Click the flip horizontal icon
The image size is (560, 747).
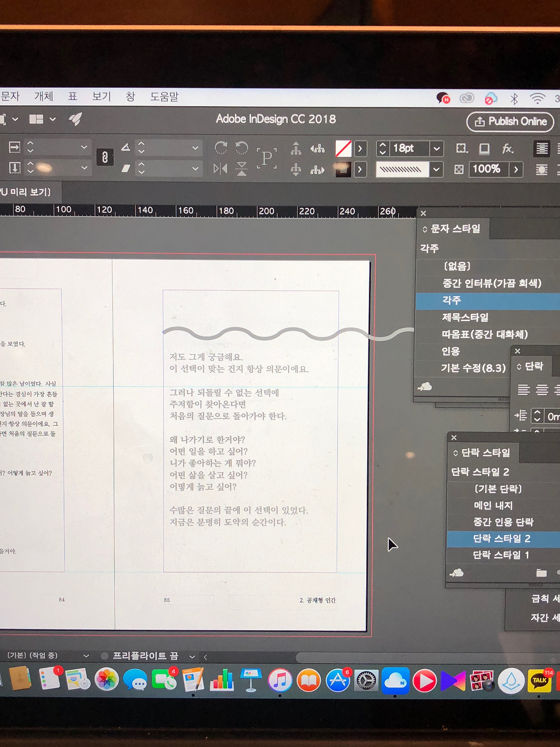[220, 169]
